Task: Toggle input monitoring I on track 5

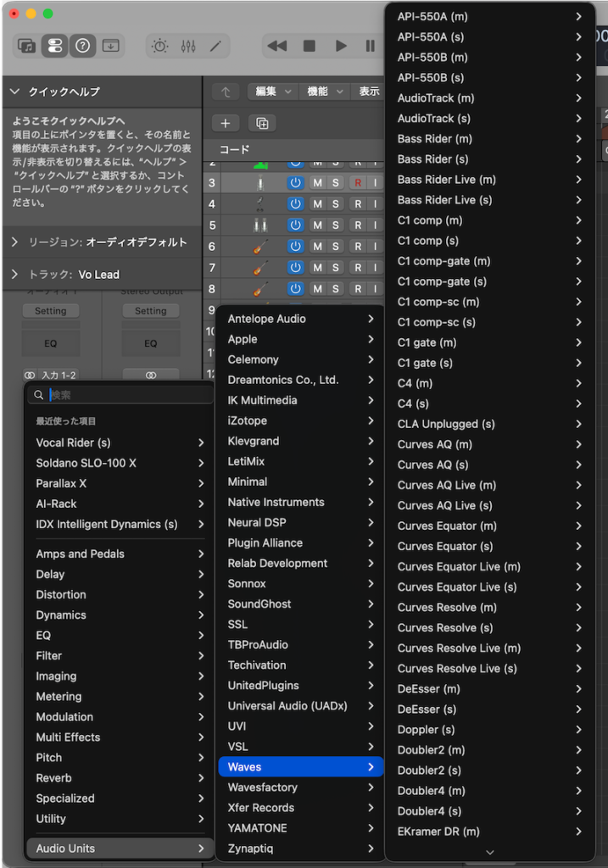Action: click(375, 225)
